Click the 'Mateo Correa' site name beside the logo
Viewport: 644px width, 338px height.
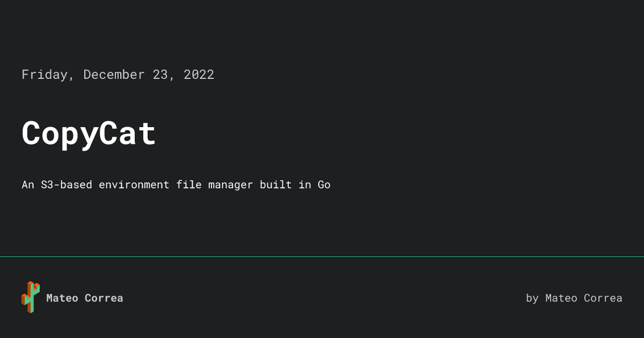point(84,298)
